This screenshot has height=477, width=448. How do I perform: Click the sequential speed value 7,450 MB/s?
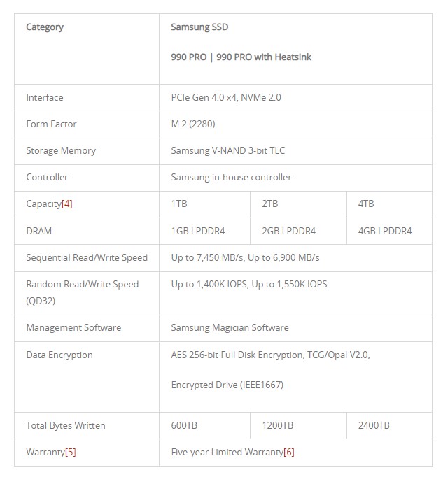click(x=217, y=257)
